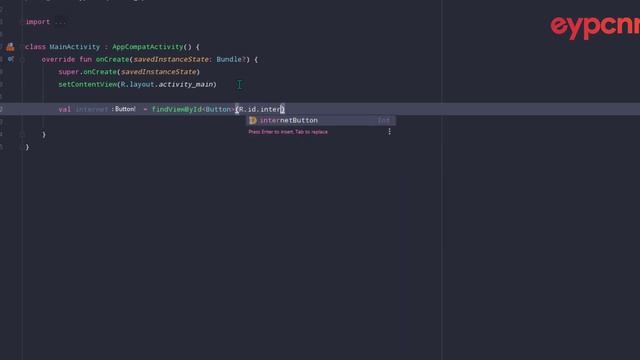This screenshot has width=640, height=360.
Task: Open the three-dot menu in completion popup
Action: click(389, 131)
